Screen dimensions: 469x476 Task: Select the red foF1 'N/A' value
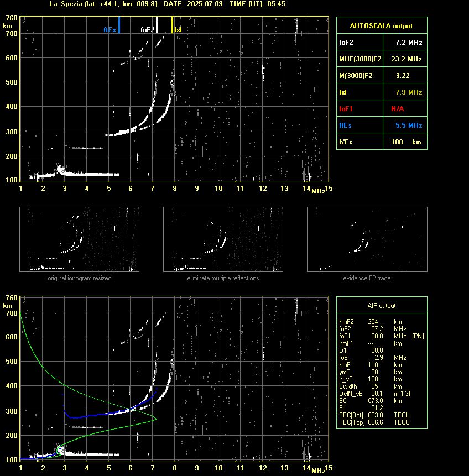[397, 109]
